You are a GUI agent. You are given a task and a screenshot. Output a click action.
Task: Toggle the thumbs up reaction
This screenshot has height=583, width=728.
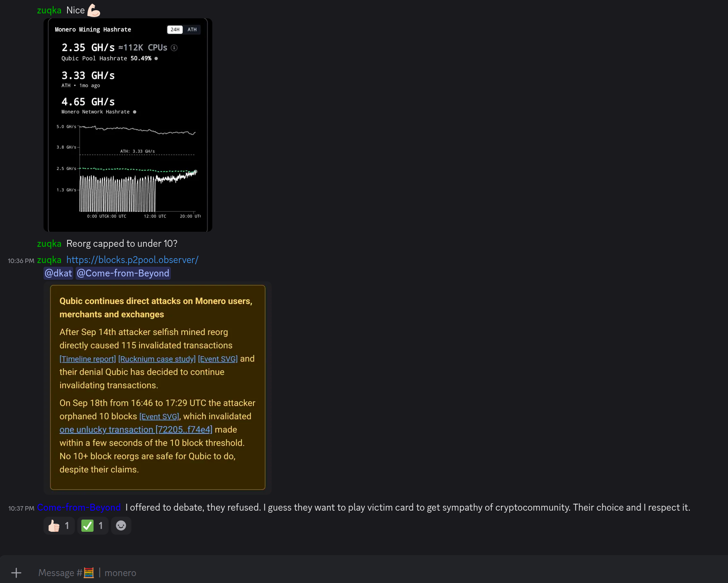59,526
